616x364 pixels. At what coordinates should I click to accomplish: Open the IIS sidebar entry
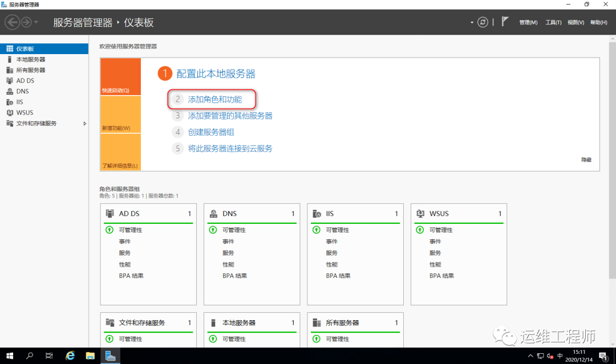(x=44, y=101)
